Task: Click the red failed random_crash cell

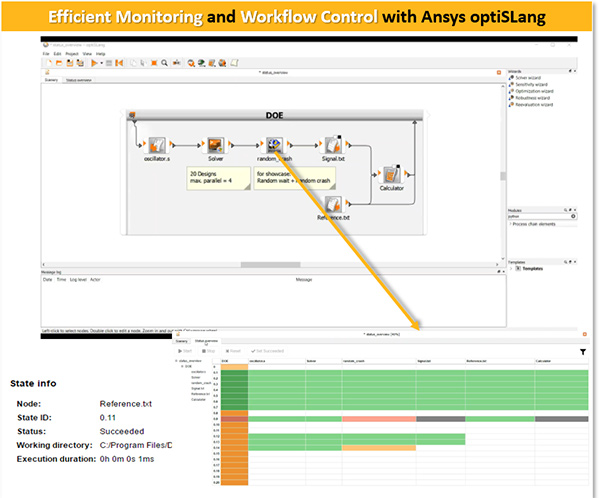Action: click(379, 419)
